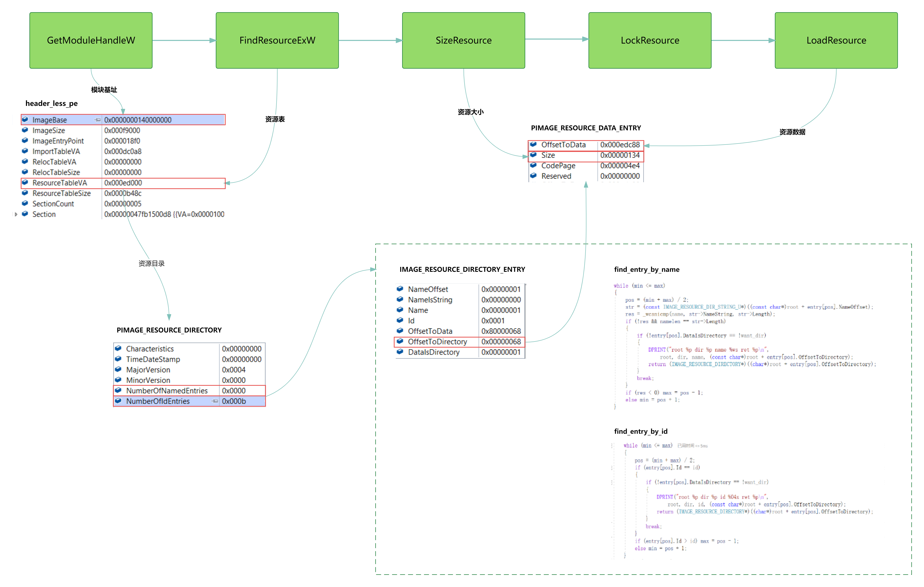Click the ImageBase value 0x0000000140000000
This screenshot has width=924, height=587.
[138, 120]
